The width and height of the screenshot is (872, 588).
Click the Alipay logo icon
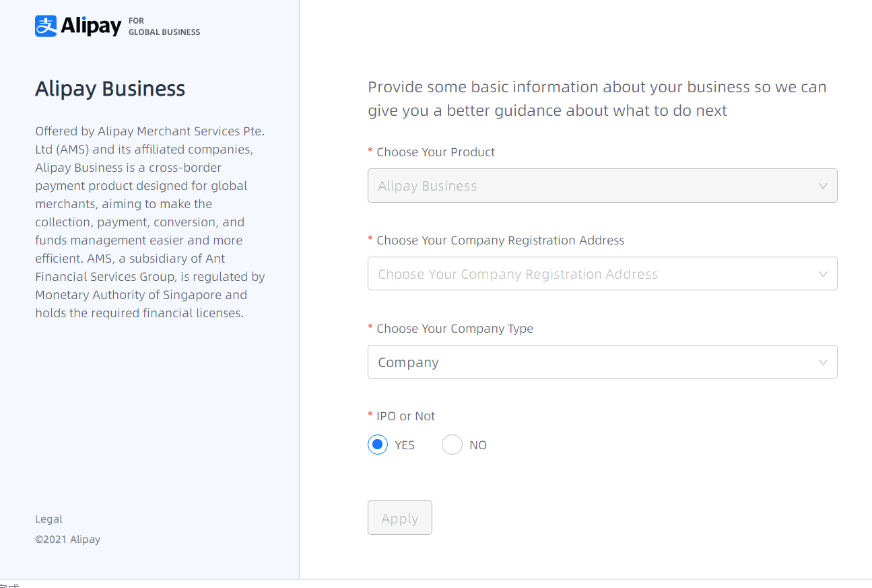(x=46, y=26)
